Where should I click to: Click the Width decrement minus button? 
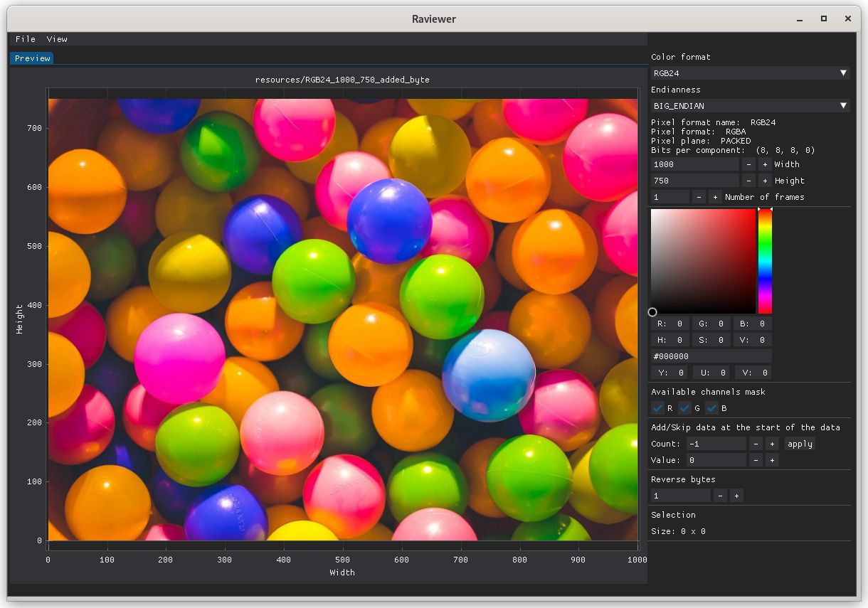748,164
